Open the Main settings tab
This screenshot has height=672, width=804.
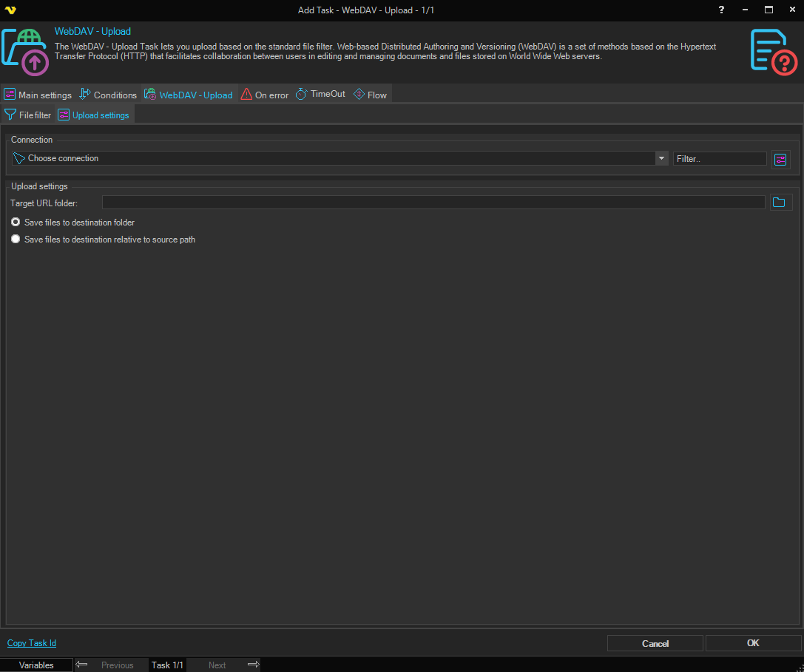38,95
